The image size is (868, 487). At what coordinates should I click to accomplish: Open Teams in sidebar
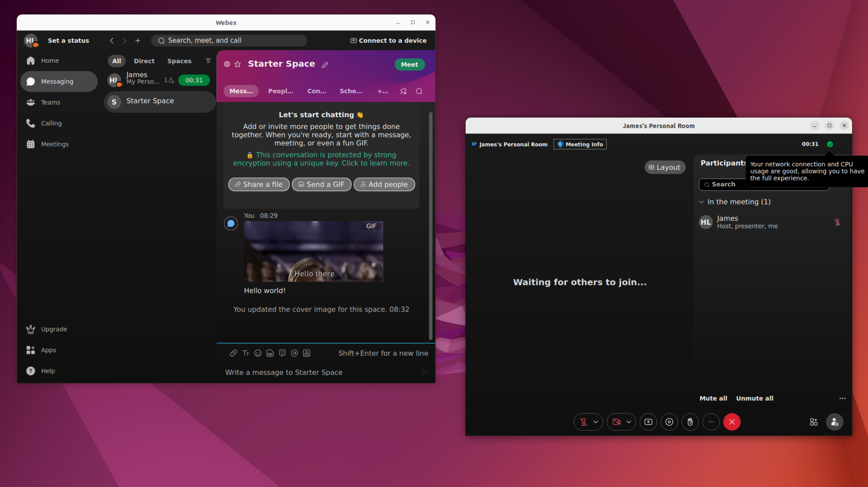coord(59,102)
